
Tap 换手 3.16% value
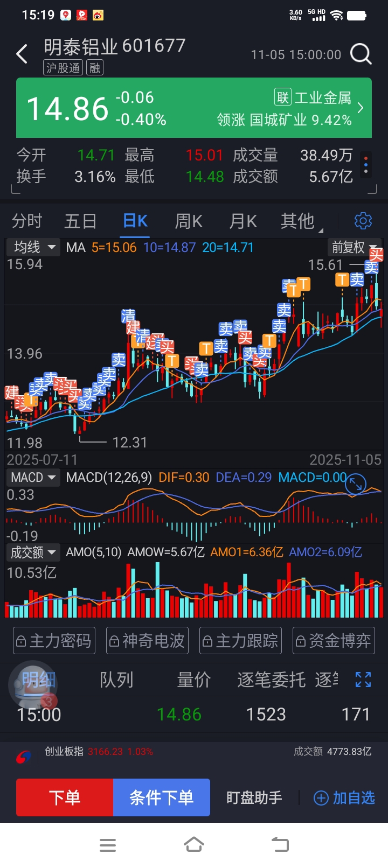pyautogui.click(x=95, y=177)
